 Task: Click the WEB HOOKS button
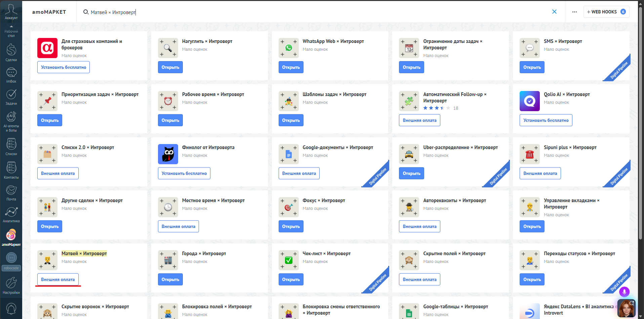coord(606,12)
